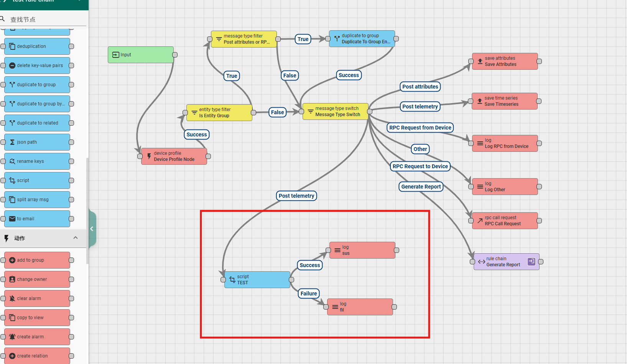Click the delete key-value pairs minus icon

[12, 66]
